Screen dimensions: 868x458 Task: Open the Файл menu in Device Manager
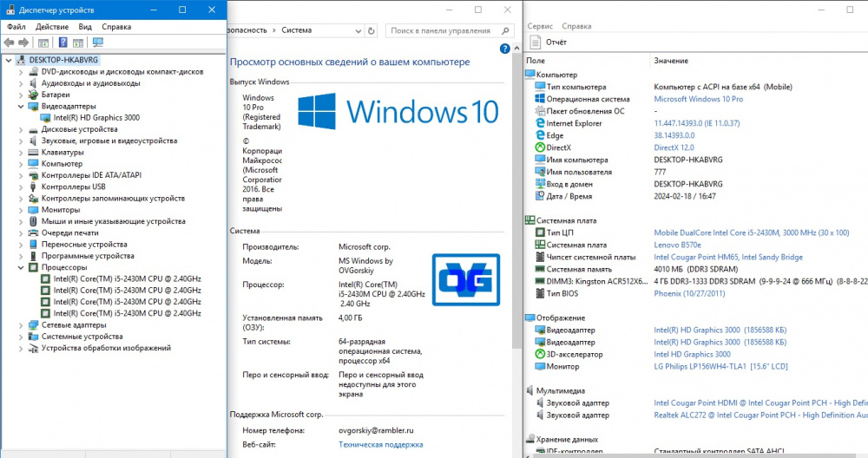click(16, 27)
